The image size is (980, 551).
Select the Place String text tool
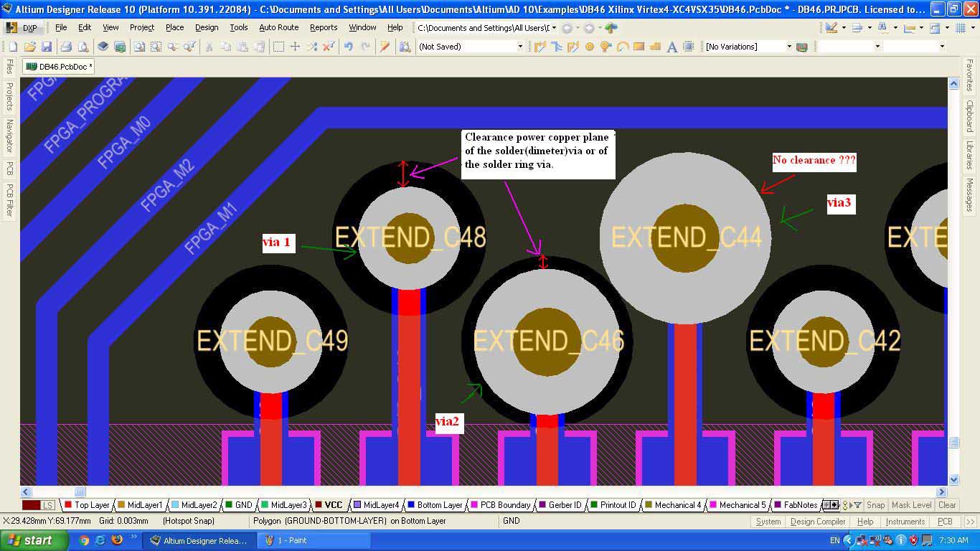coord(672,47)
